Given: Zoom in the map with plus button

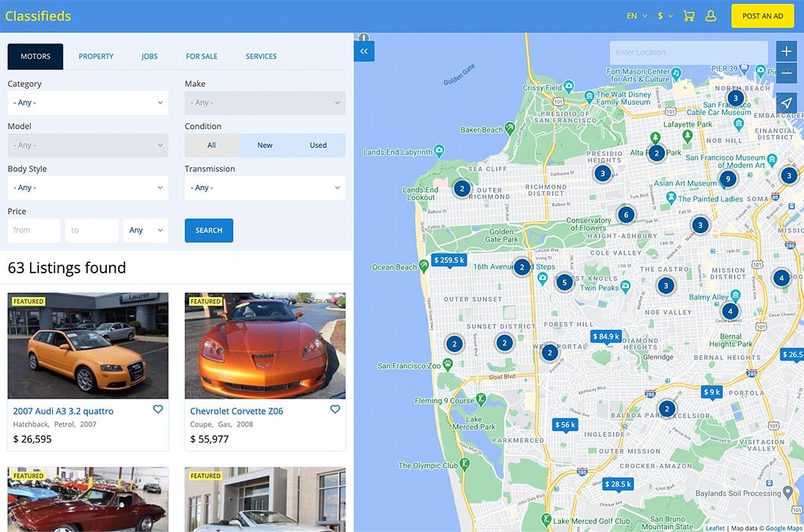Looking at the screenshot, I should click(786, 51).
